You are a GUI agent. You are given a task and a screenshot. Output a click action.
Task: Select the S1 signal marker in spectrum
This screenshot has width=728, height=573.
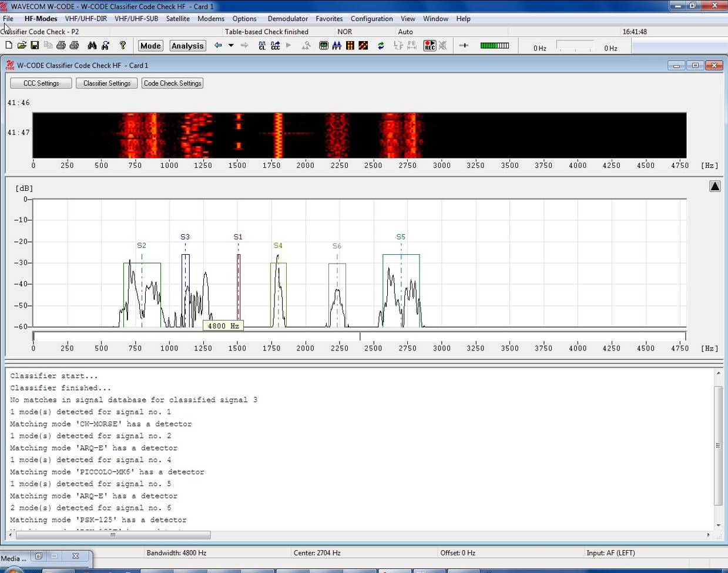pyautogui.click(x=238, y=237)
